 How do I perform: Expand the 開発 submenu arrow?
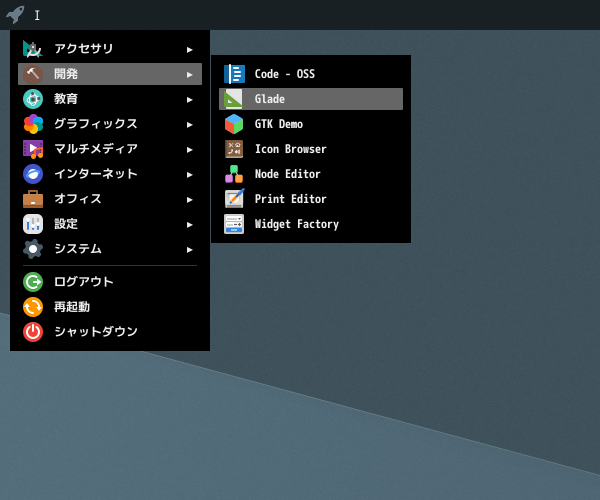(x=189, y=75)
